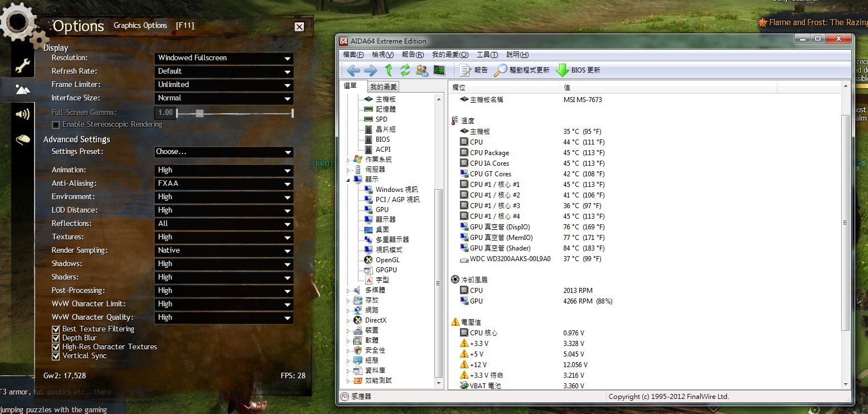
Task: Open the Refresh Rate dropdown
Action: (224, 71)
